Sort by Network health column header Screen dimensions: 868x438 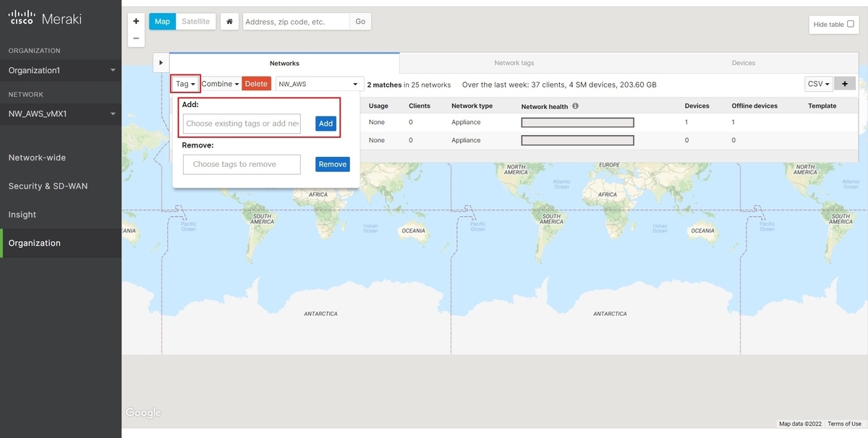pyautogui.click(x=545, y=106)
